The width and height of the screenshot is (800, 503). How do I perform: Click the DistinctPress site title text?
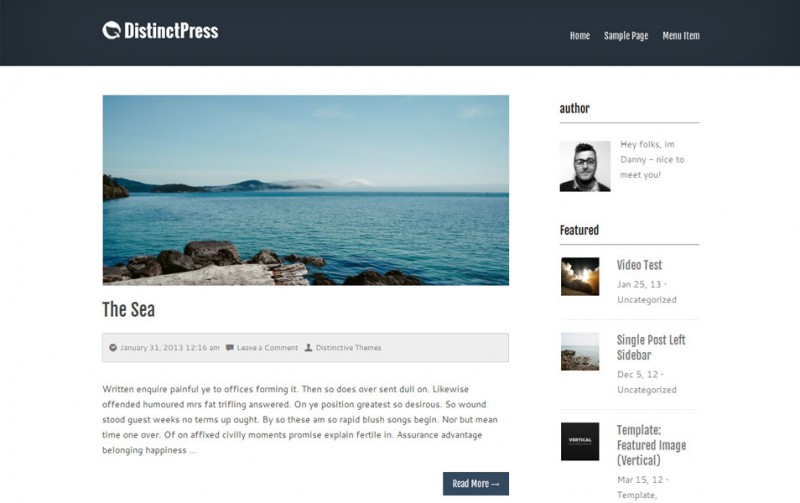tap(171, 31)
